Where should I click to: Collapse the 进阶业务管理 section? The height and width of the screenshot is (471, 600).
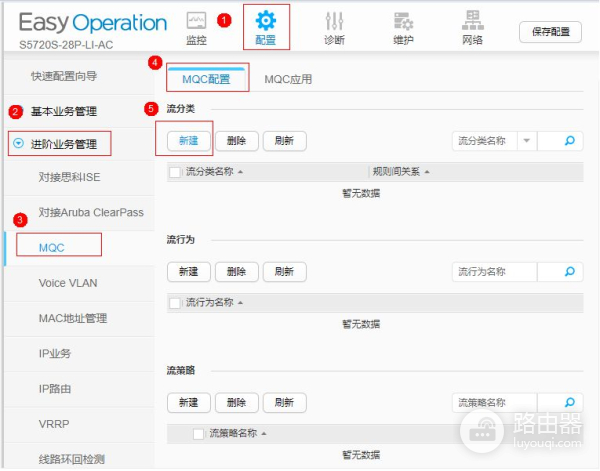(x=18, y=143)
